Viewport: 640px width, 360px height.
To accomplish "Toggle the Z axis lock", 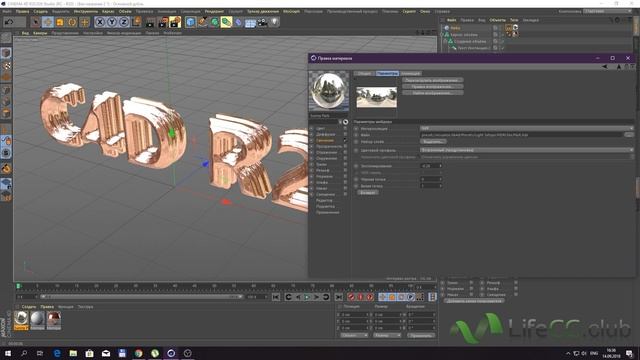I will coord(124,22).
